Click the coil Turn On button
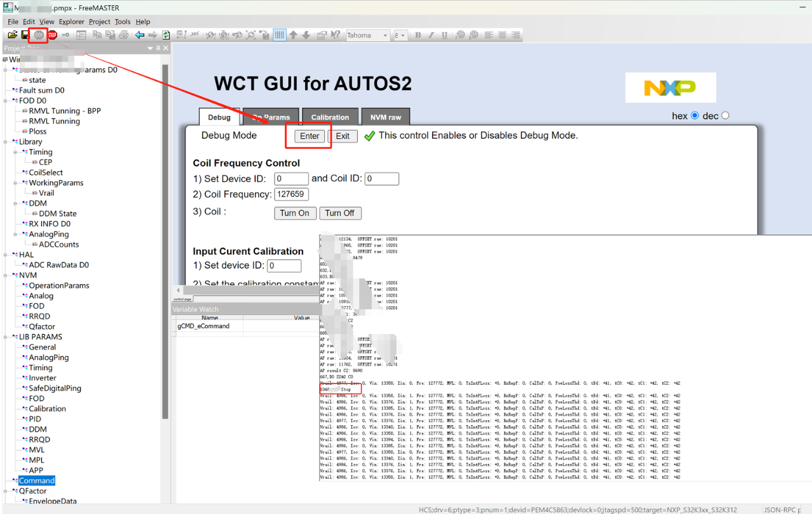Image resolution: width=812 pixels, height=514 pixels. 294,213
